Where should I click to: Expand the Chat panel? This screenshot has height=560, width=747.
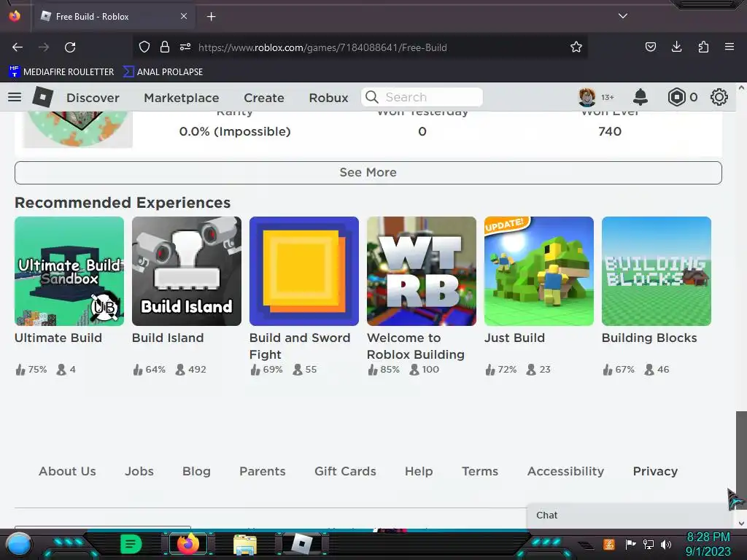click(x=630, y=516)
